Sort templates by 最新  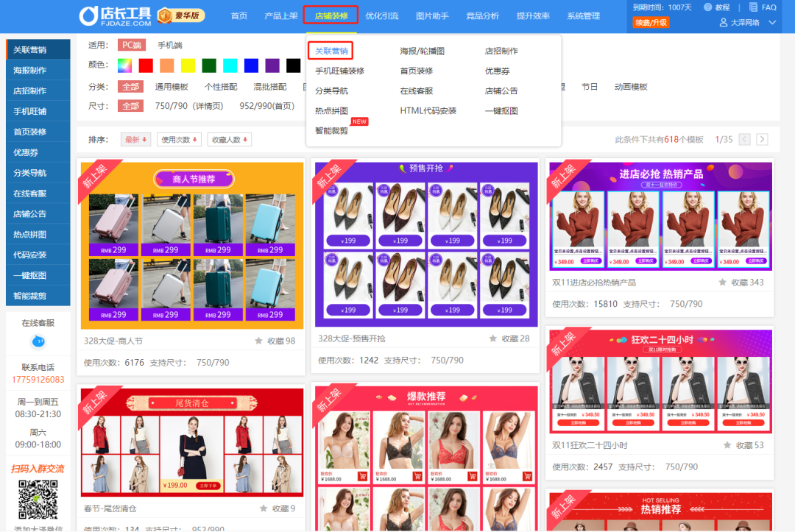click(136, 139)
